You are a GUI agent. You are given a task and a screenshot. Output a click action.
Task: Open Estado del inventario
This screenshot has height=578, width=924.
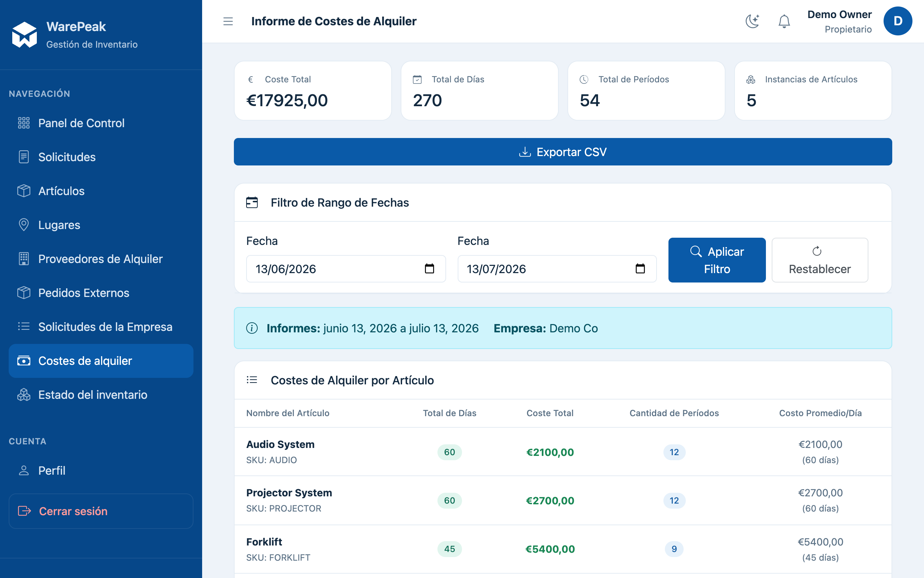(101, 395)
